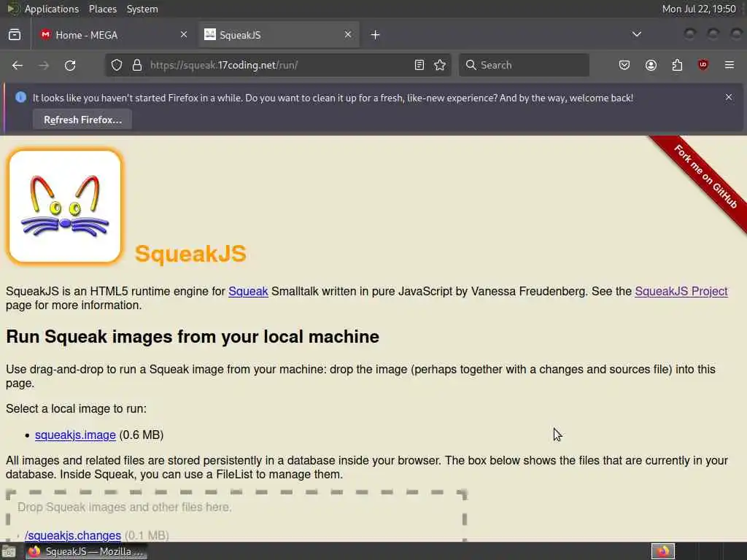Click the Firefox View icon beside the tabs

pyautogui.click(x=15, y=35)
